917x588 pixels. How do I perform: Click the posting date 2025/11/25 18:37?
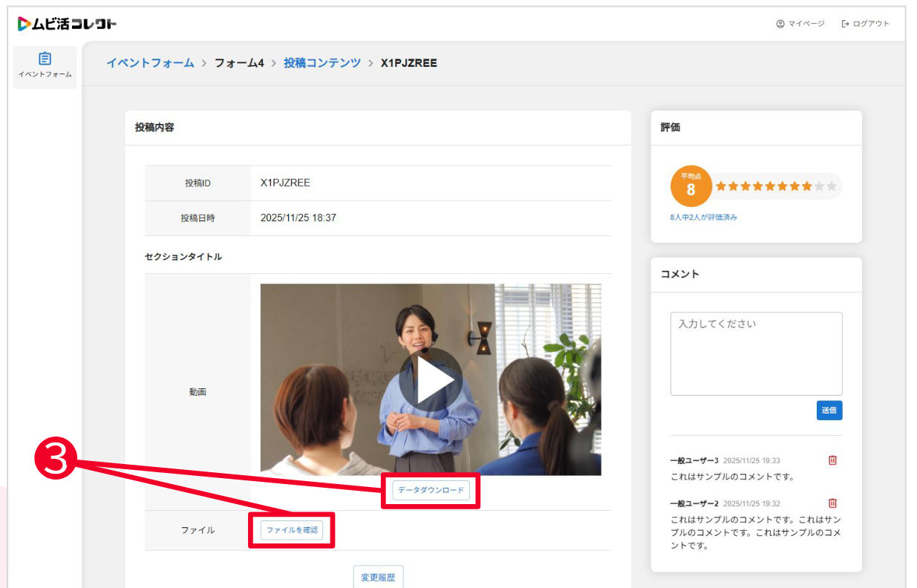click(x=298, y=218)
